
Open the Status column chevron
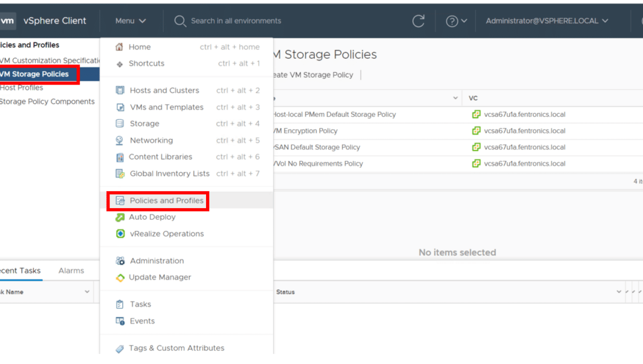tap(619, 292)
